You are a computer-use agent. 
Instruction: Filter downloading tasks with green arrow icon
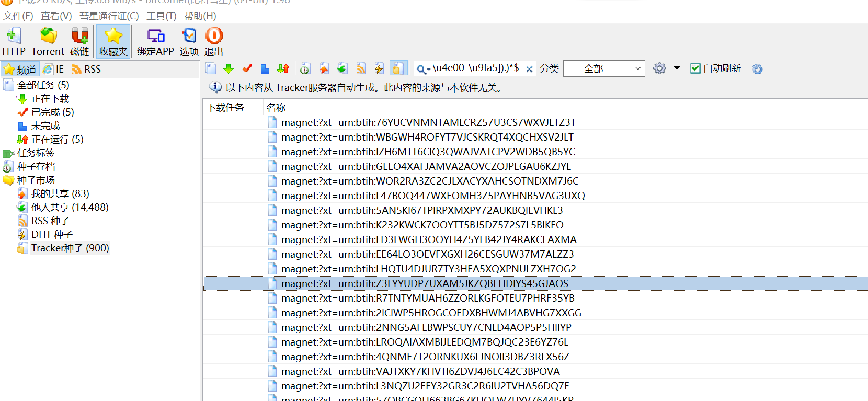click(229, 68)
